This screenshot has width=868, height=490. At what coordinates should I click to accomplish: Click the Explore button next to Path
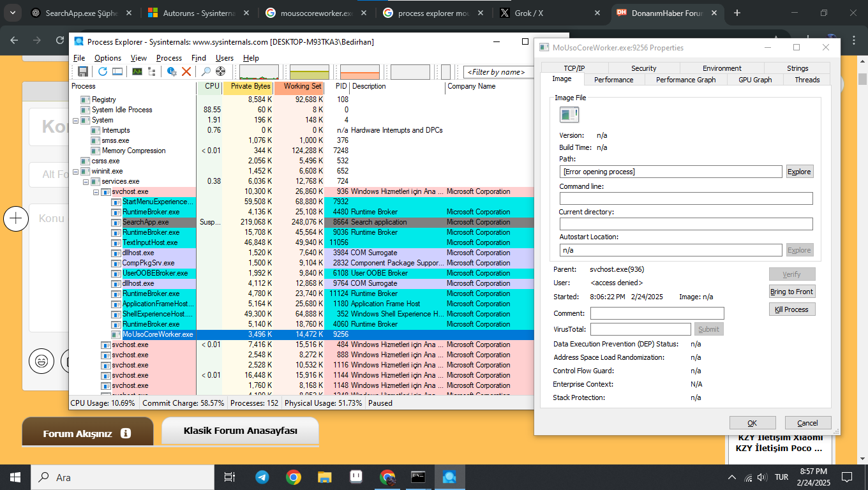click(799, 172)
